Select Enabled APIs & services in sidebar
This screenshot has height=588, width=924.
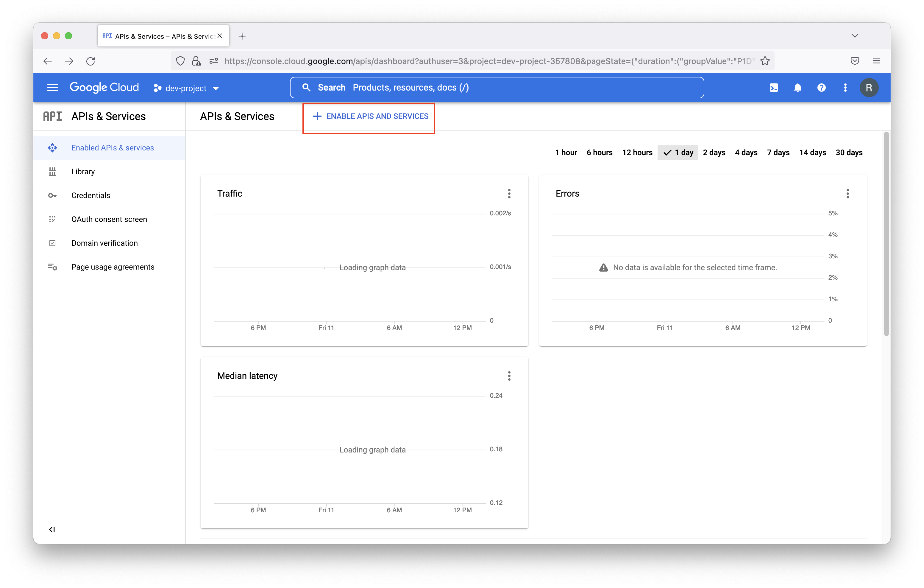109,148
